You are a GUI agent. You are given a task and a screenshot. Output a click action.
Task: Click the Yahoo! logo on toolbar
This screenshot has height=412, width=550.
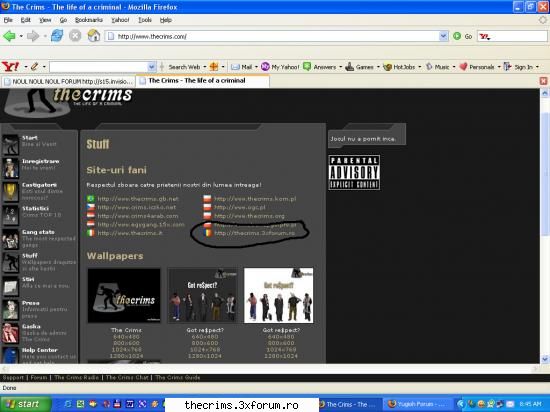point(11,66)
